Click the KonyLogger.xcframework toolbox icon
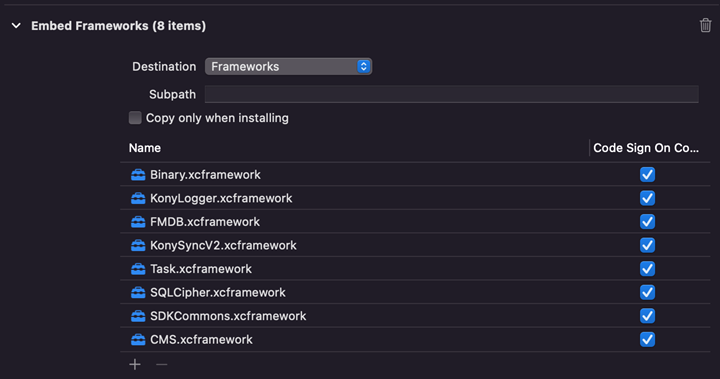The width and height of the screenshot is (720, 379). point(138,198)
